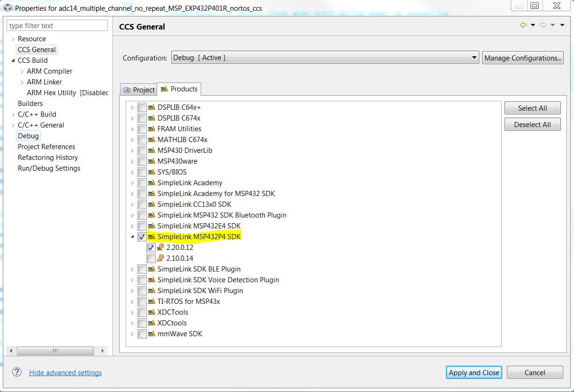Expand the ARM Compiler node
Viewport: 574px width, 392px height.
(x=22, y=71)
